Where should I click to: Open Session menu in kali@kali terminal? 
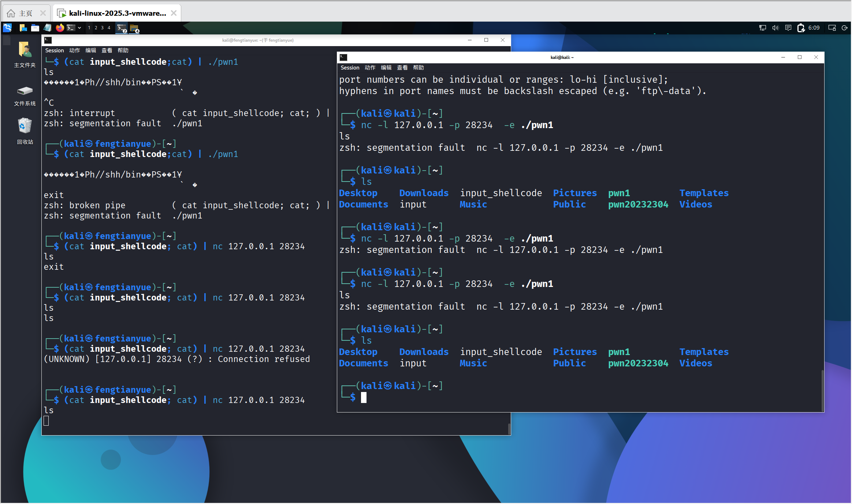pos(350,68)
